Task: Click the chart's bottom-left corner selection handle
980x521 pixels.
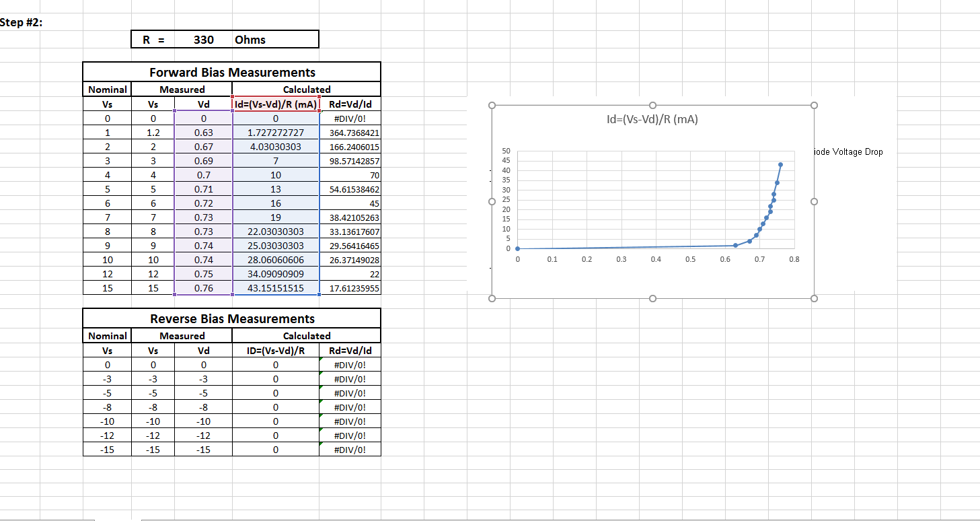Action: pos(492,298)
